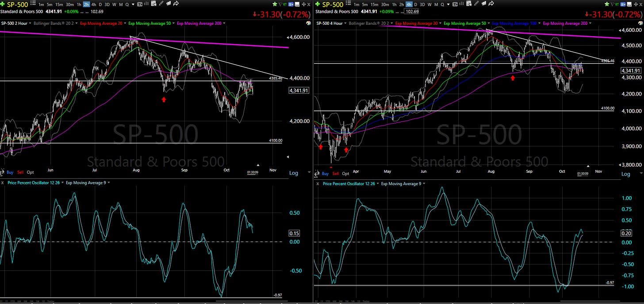The height and width of the screenshot is (304, 644).
Task: Switch the 2 Hour chart to the 15m timeframe
Action: pos(59,4)
